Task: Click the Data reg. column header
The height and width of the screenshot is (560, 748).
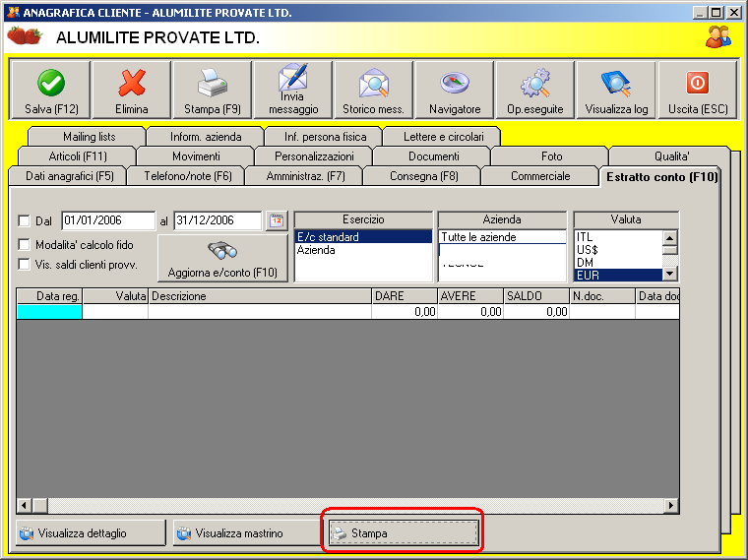Action: tap(49, 296)
